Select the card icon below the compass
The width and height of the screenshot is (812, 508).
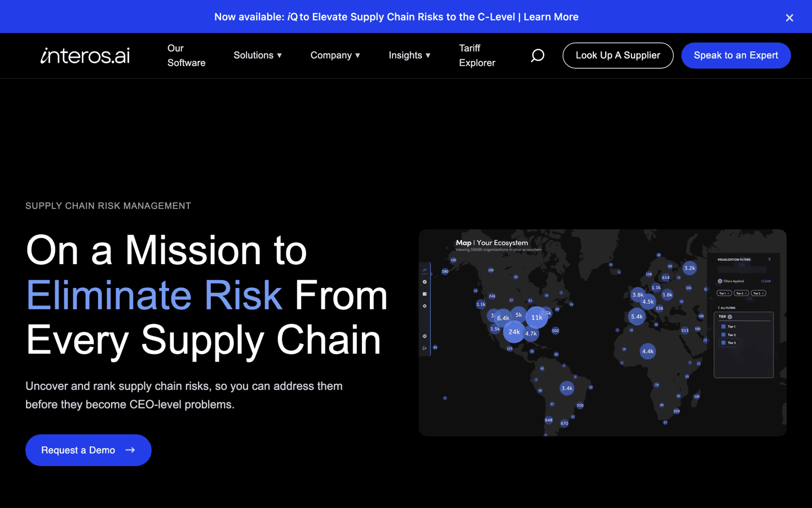(425, 294)
